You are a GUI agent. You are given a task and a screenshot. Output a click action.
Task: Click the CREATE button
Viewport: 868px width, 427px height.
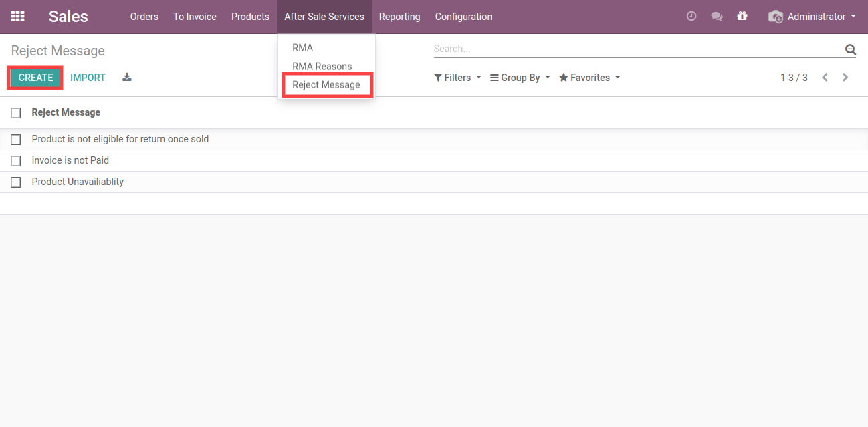(35, 78)
